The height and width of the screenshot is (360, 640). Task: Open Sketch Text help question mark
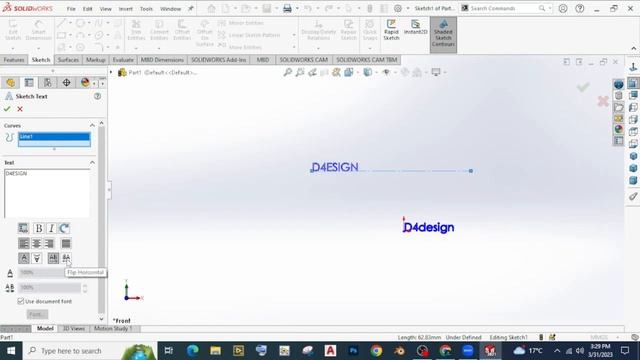[98, 96]
